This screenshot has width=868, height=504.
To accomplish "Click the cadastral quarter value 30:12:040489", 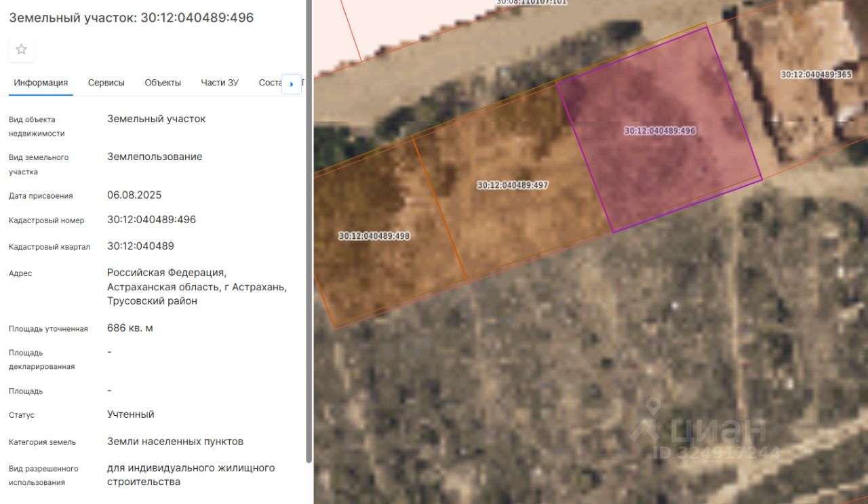I will (x=140, y=246).
